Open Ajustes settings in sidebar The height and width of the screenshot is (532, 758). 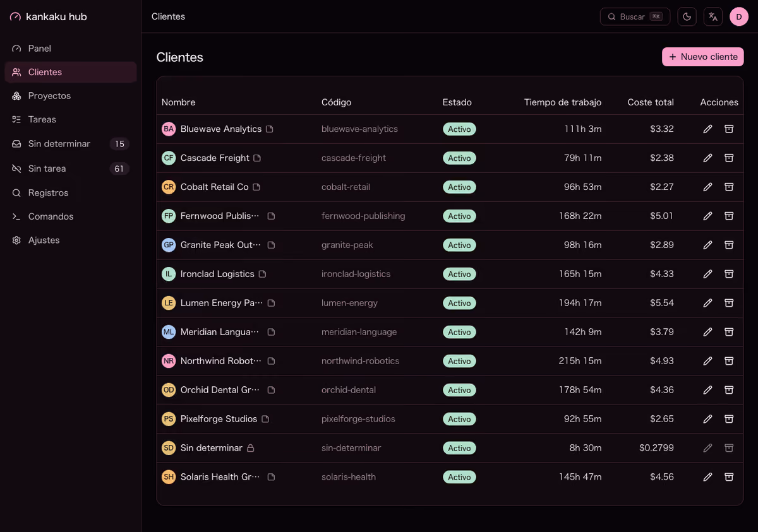point(71,240)
